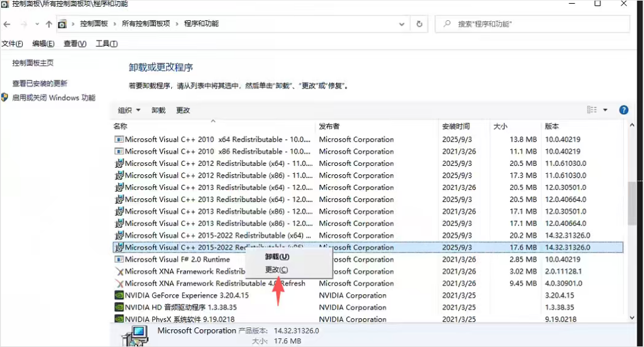Click the view layout icon in toolbar
Screen dimensions: 644x347
click(592, 110)
